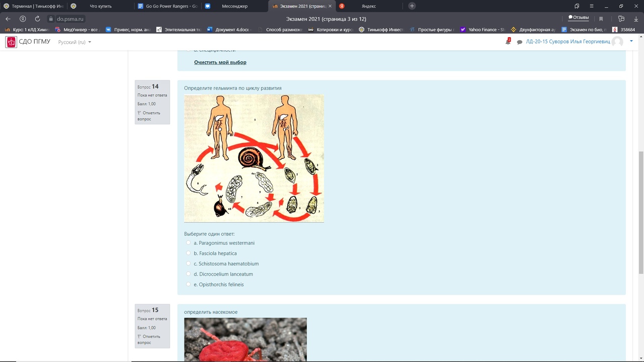Open the 'Котировки и курс' bookmark
The image size is (644, 362).
pyautogui.click(x=330, y=30)
